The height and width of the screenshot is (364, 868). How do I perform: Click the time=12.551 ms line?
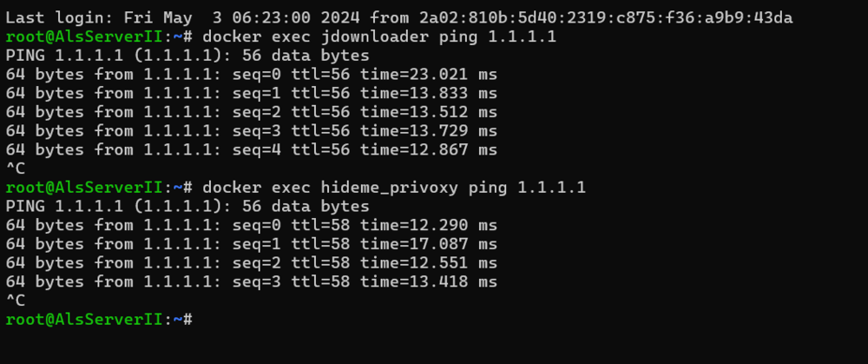click(252, 262)
